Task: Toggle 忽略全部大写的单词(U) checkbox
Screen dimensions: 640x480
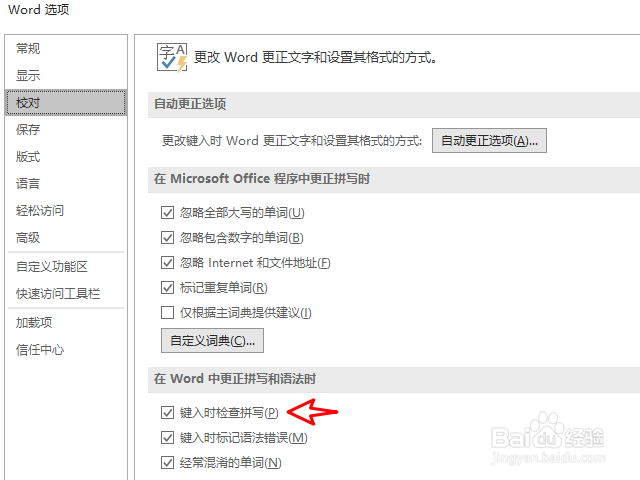Action: point(167,213)
